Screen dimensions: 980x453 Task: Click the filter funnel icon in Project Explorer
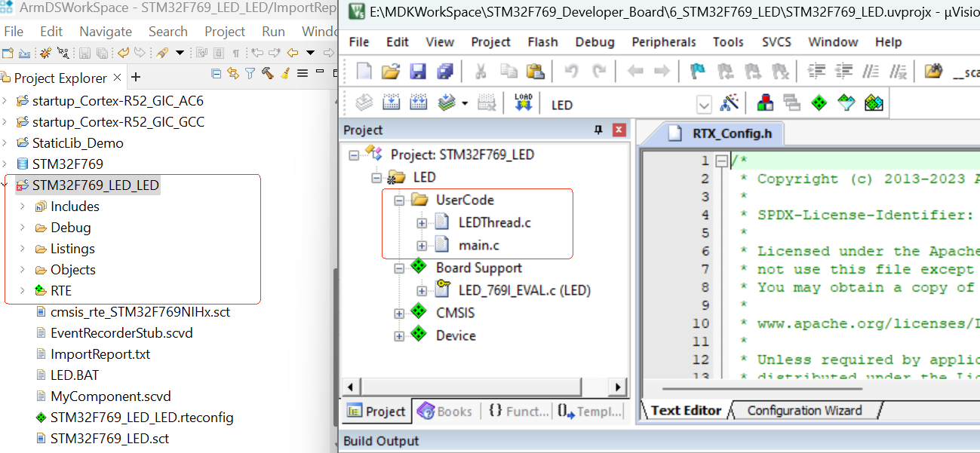(250, 74)
